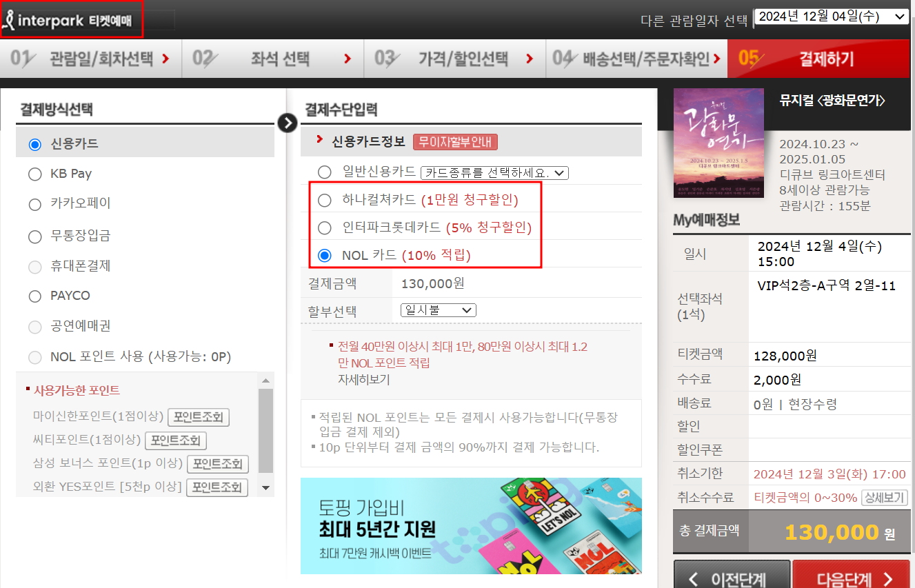Go to step 03 가격/할인선택
The height and width of the screenshot is (588, 915).
click(455, 59)
